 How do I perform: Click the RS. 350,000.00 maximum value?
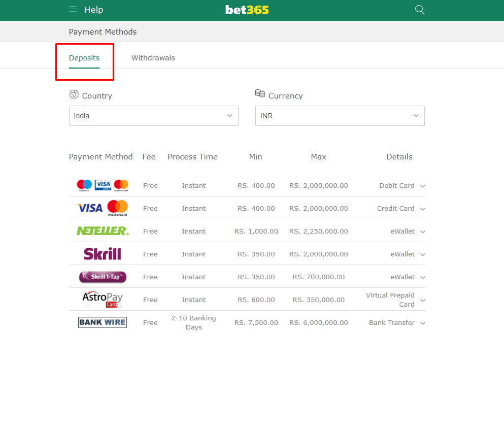(319, 300)
